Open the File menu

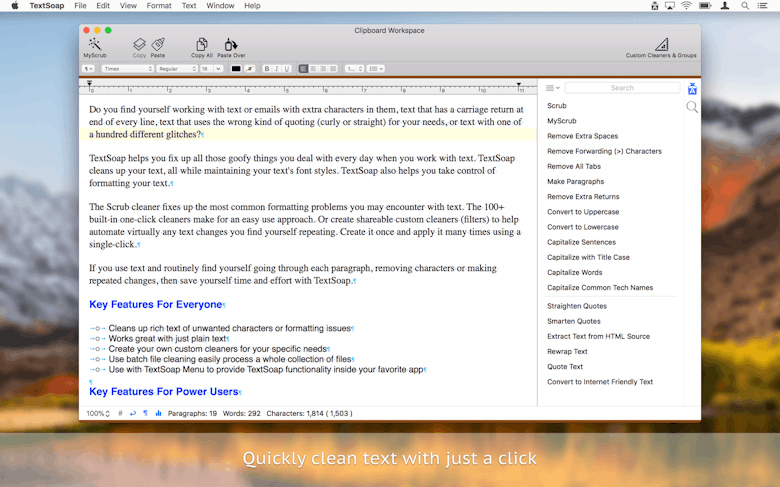click(x=80, y=6)
